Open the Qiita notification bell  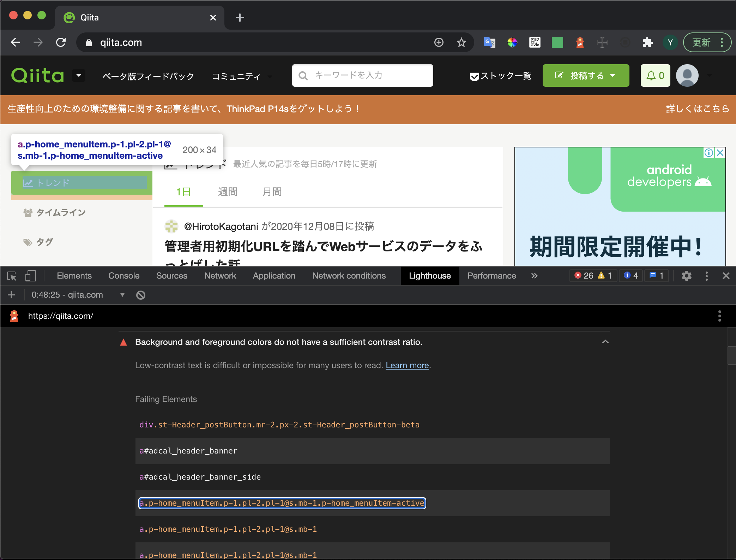[655, 75]
